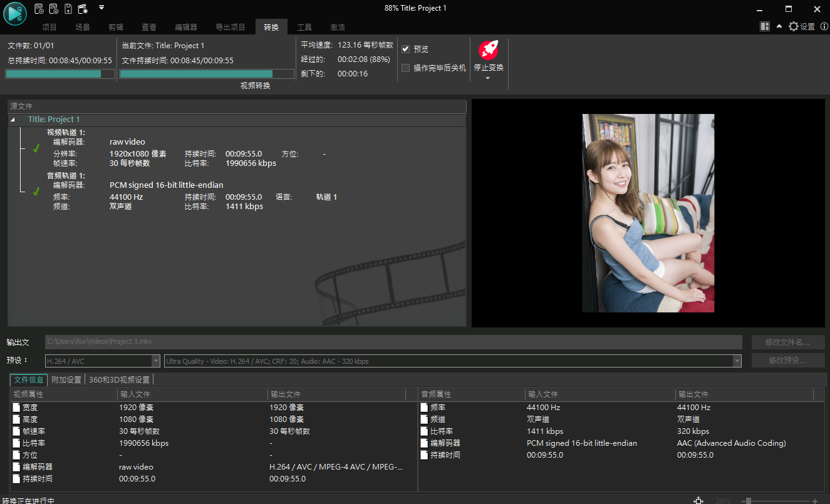Open 设置 settings gear

802,26
